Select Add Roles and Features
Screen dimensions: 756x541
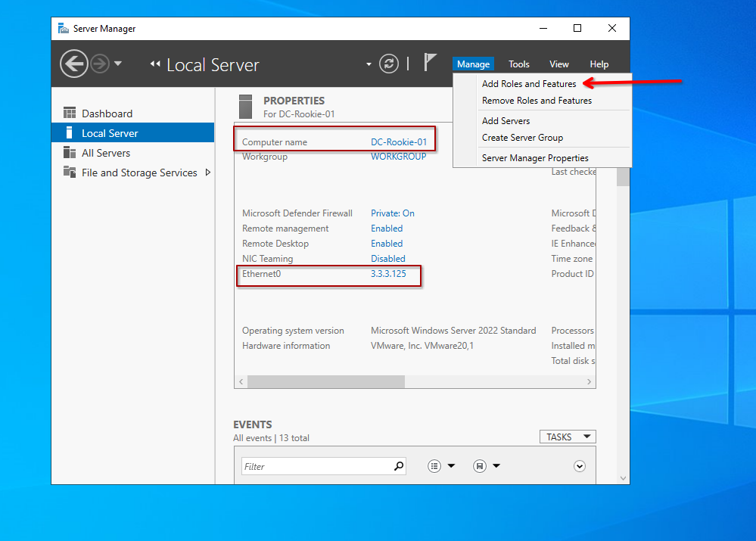529,84
